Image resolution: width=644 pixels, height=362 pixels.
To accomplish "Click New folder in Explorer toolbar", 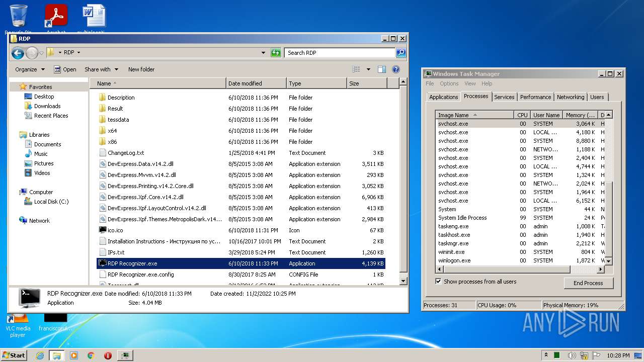I will click(141, 69).
